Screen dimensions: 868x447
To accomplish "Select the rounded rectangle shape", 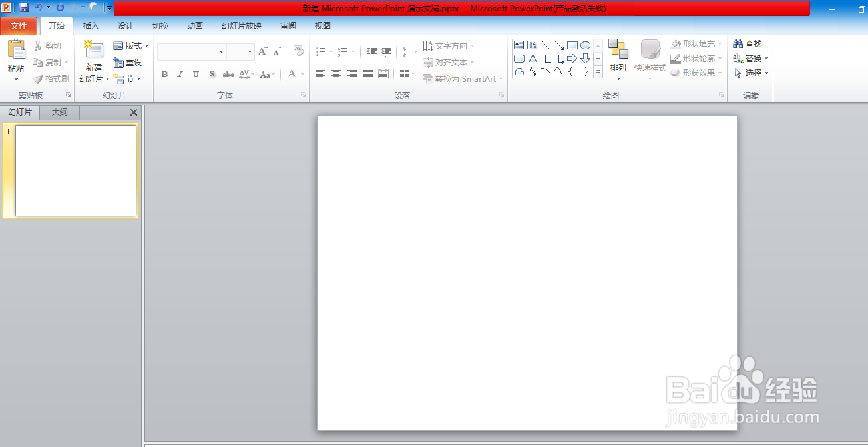I will (x=519, y=59).
